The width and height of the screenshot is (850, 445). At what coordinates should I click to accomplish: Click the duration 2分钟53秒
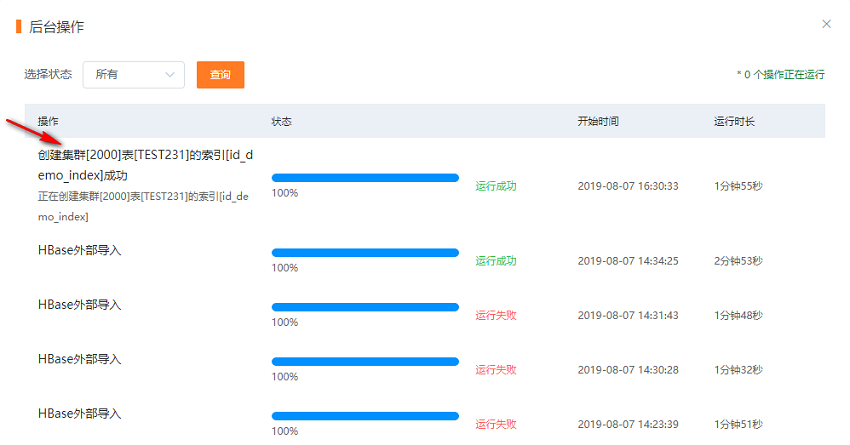738,261
